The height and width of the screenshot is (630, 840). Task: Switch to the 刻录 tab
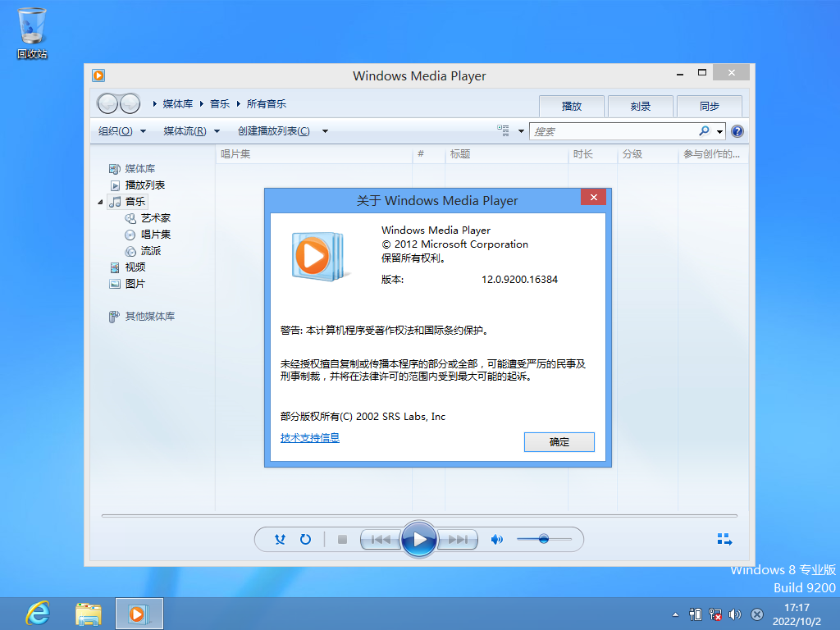(640, 106)
